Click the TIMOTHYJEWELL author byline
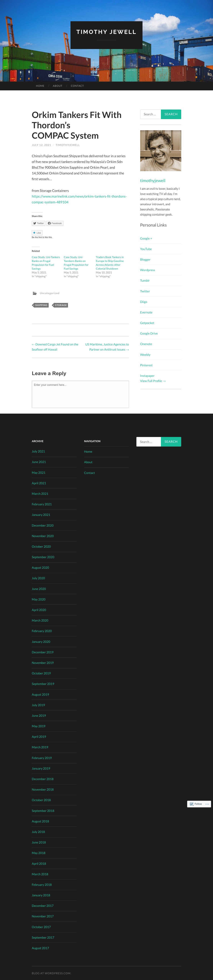213x980 pixels. coord(68,145)
